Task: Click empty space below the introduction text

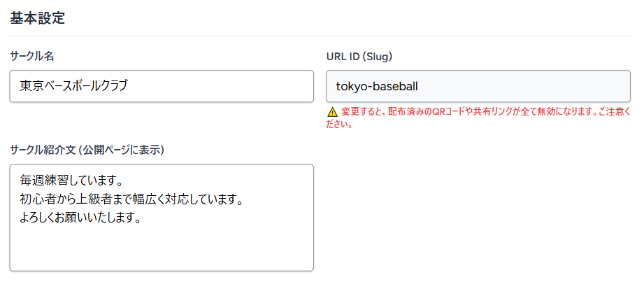Action: pyautogui.click(x=161, y=248)
